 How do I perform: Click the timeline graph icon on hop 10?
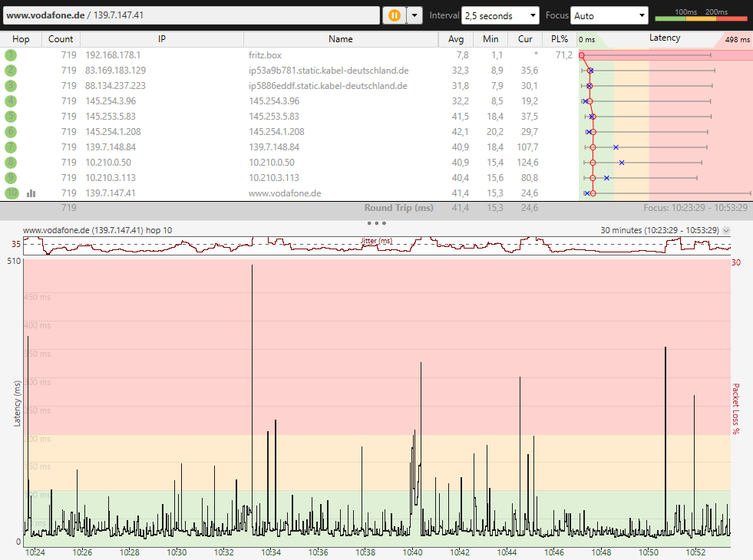point(31,193)
